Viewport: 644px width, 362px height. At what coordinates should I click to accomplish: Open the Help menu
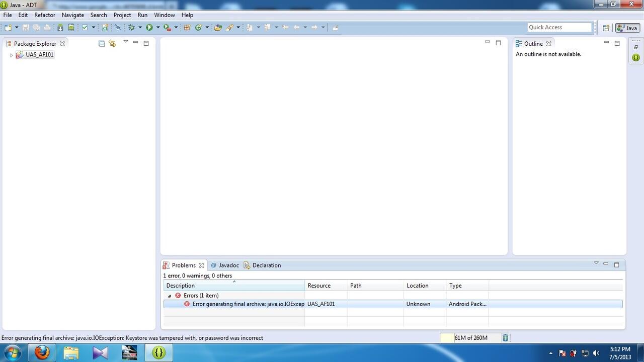187,15
